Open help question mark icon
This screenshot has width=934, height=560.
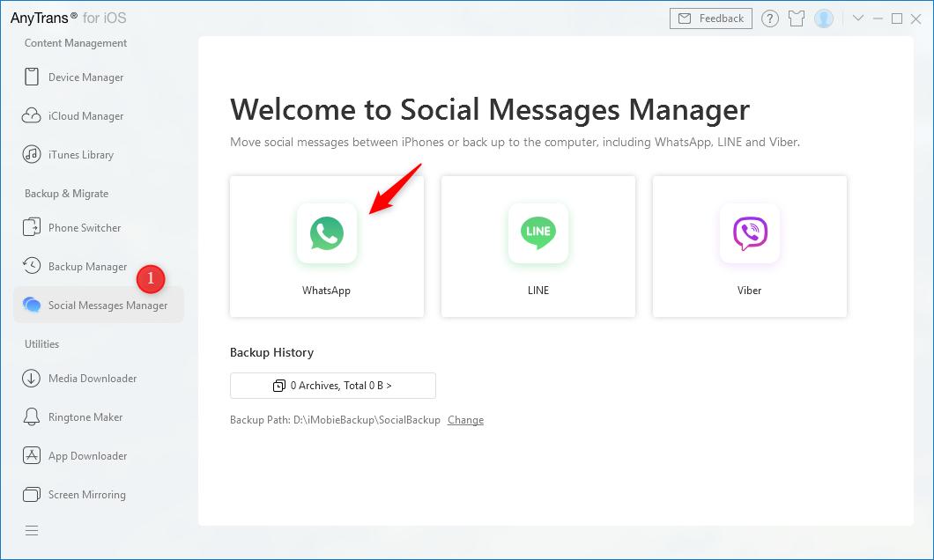pos(770,19)
